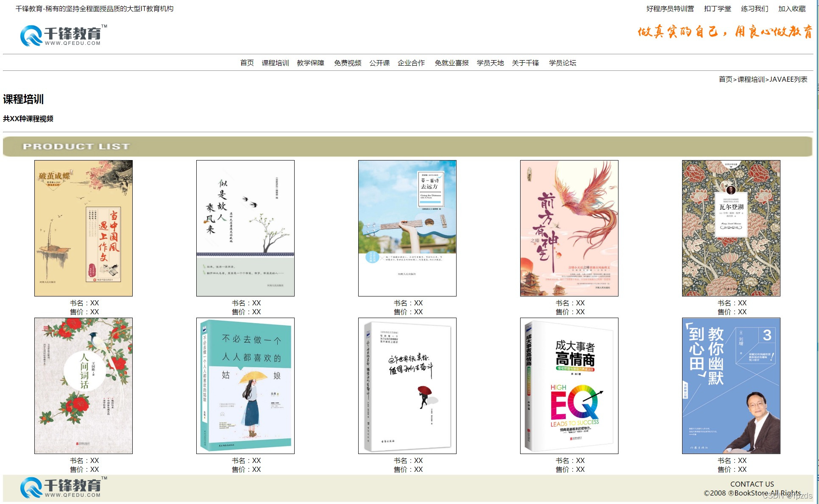Open the 前方有神兽 book cover

[569, 228]
